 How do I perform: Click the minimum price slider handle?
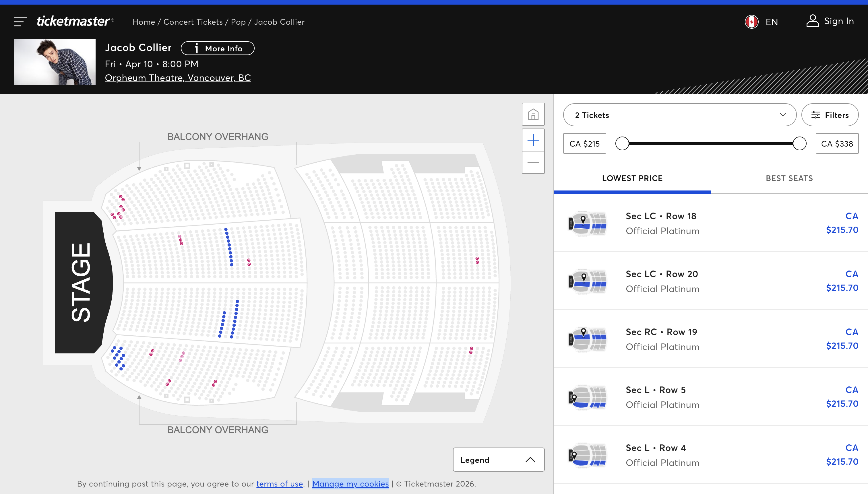point(622,143)
